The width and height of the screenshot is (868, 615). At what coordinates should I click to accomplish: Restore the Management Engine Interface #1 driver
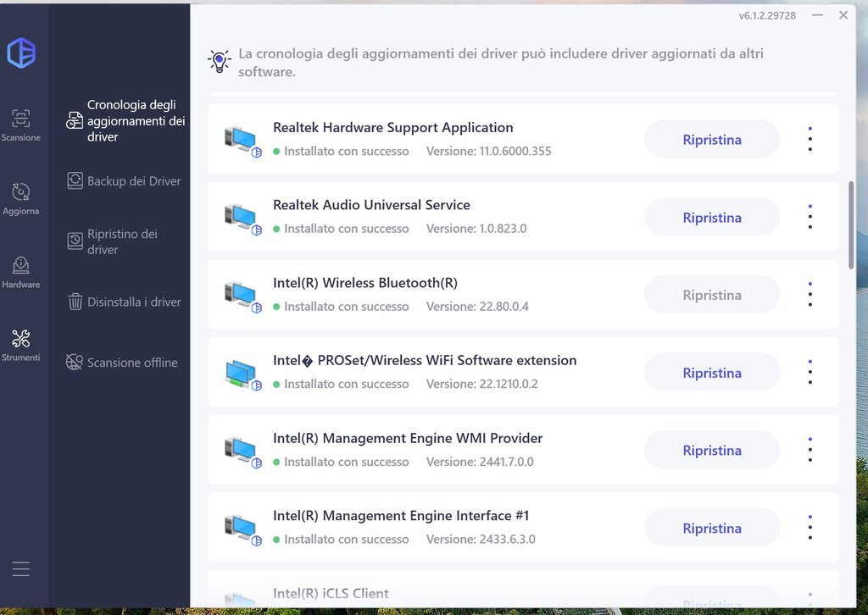point(712,528)
